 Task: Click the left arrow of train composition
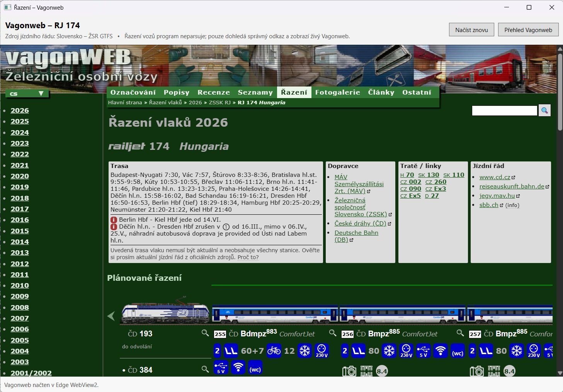pos(111,316)
